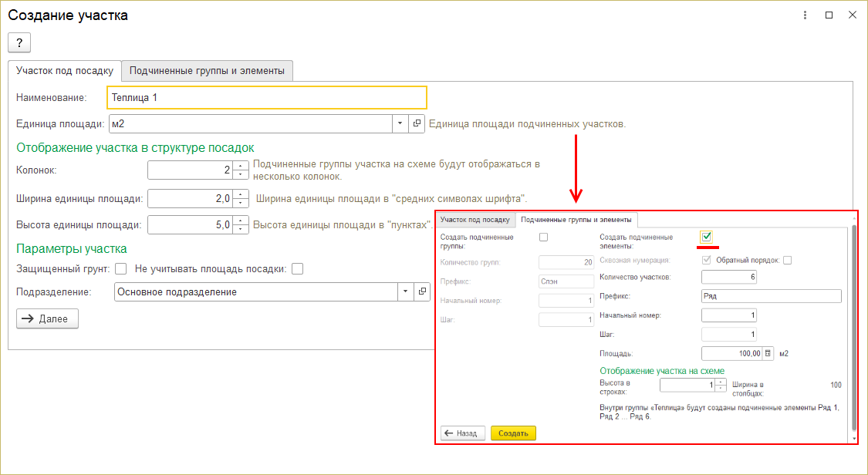
Task: Enable the Защищенный грунт checkbox
Action: [120, 269]
